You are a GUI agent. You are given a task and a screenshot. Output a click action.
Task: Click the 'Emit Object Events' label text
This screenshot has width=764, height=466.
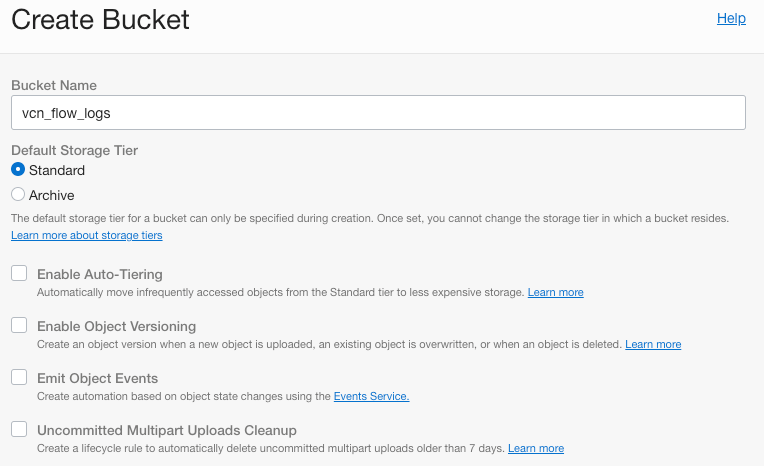click(x=97, y=378)
